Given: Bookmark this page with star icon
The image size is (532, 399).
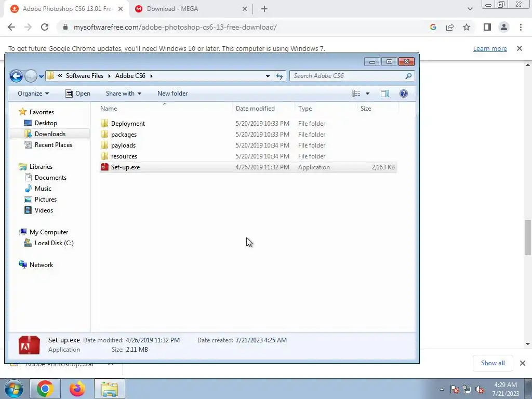Looking at the screenshot, I should click(467, 27).
